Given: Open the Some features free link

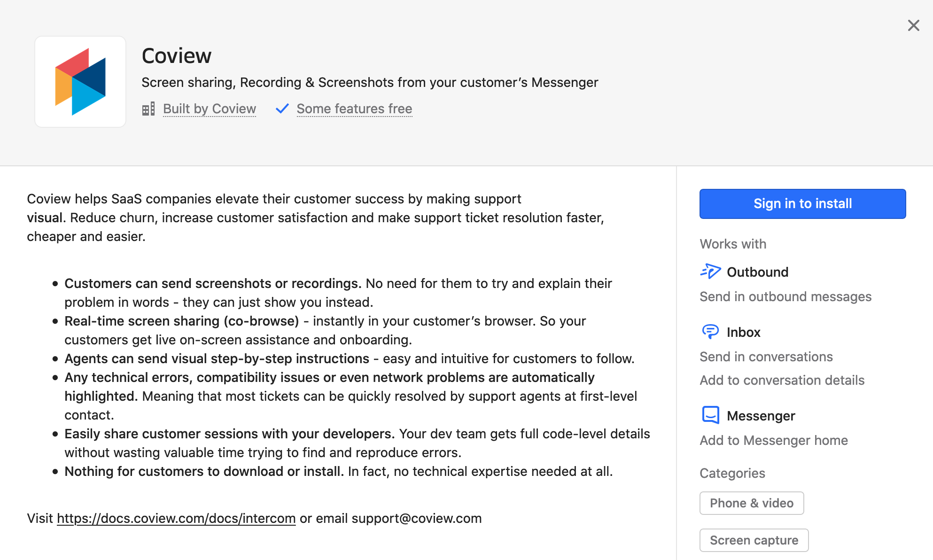Looking at the screenshot, I should [354, 109].
